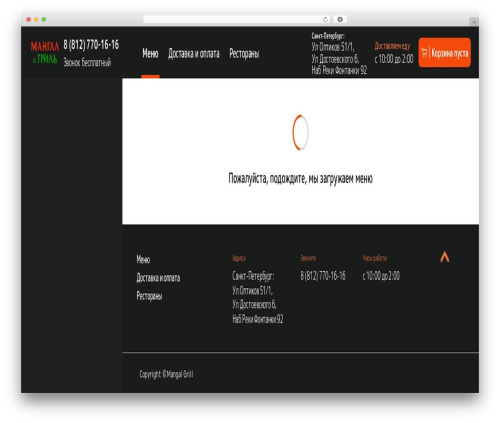500x423 pixels.
Task: Click footer heading Адреса
Action: 239,258
